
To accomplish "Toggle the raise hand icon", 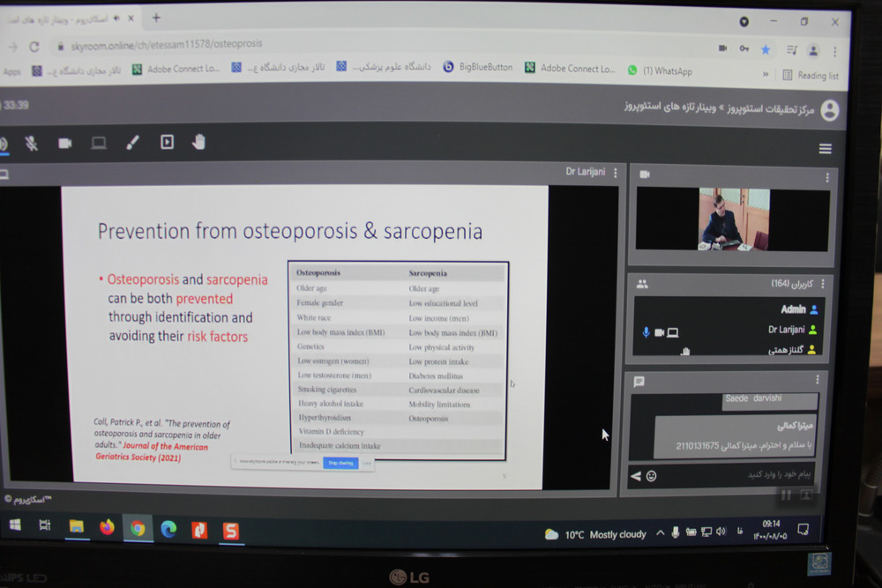I will point(199,142).
